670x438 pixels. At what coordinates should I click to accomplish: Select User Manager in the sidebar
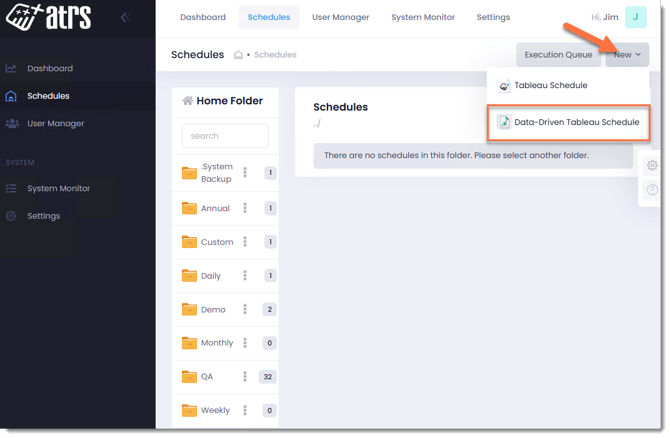(55, 124)
